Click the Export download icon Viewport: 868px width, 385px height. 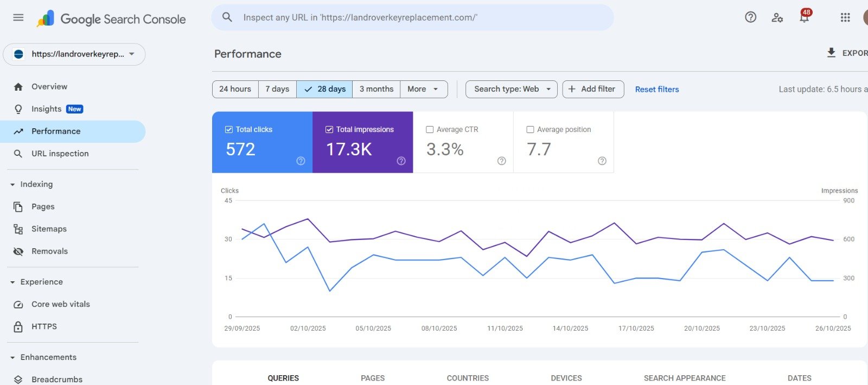pyautogui.click(x=831, y=53)
